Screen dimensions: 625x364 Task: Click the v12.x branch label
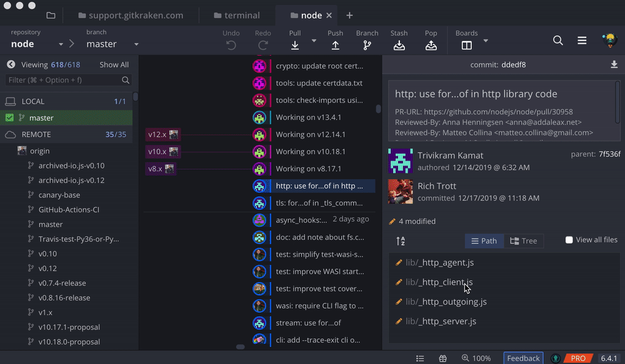click(162, 135)
